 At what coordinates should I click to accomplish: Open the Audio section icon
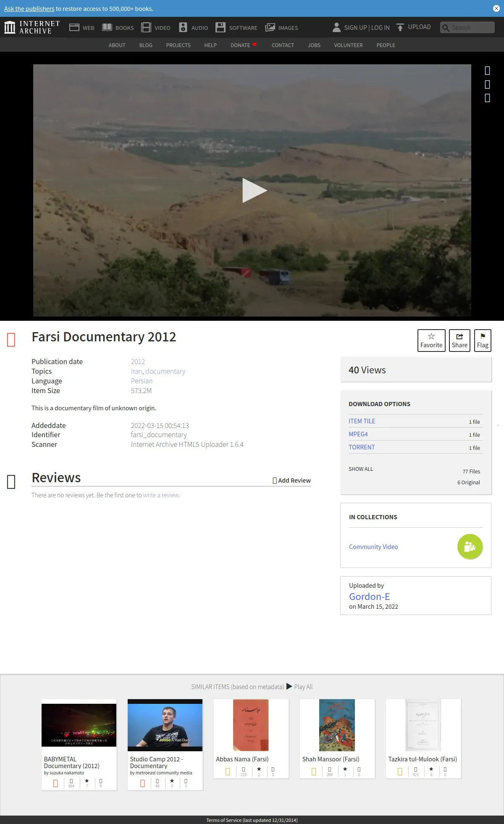[183, 27]
